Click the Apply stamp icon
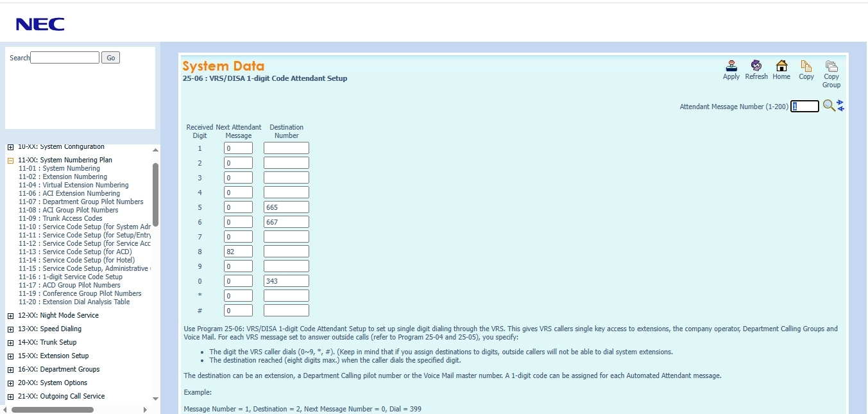Image resolution: width=868 pixels, height=414 pixels. [x=731, y=66]
